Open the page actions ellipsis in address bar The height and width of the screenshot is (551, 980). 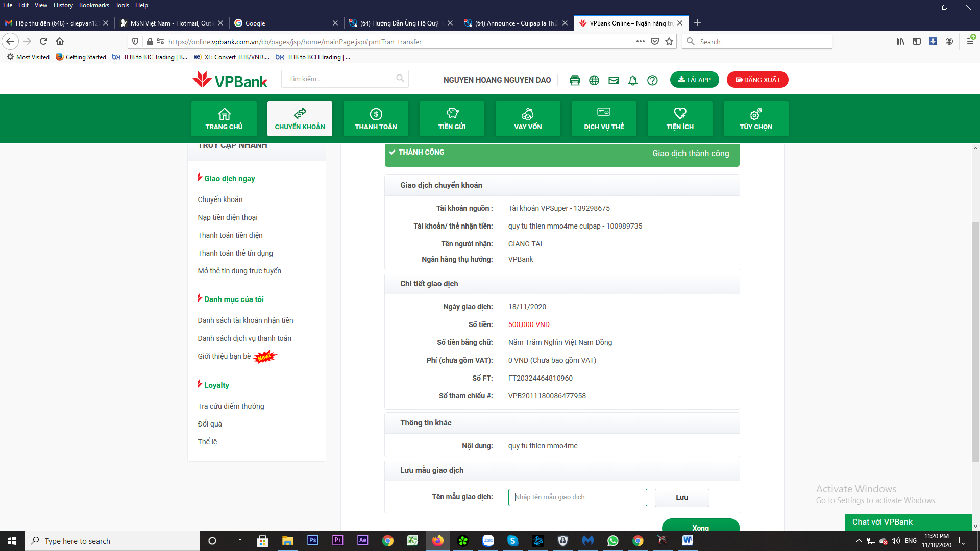tap(640, 42)
